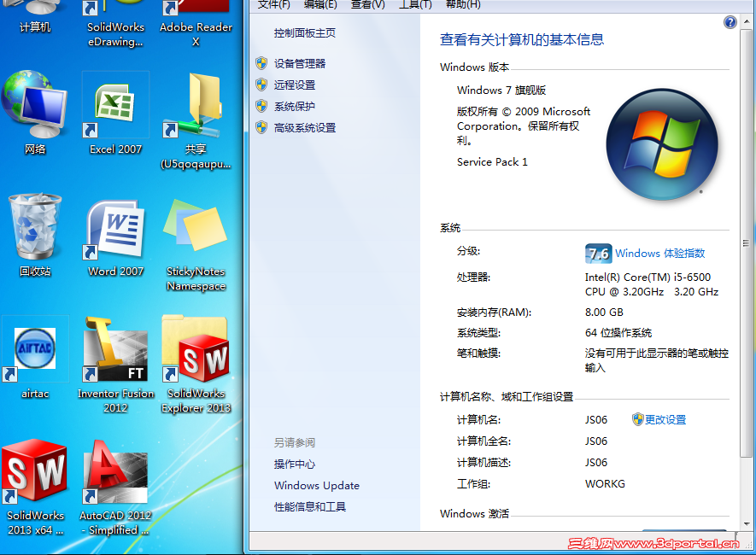Click the WORKG workgroup value
Viewport: 756px width, 555px height.
coord(605,483)
